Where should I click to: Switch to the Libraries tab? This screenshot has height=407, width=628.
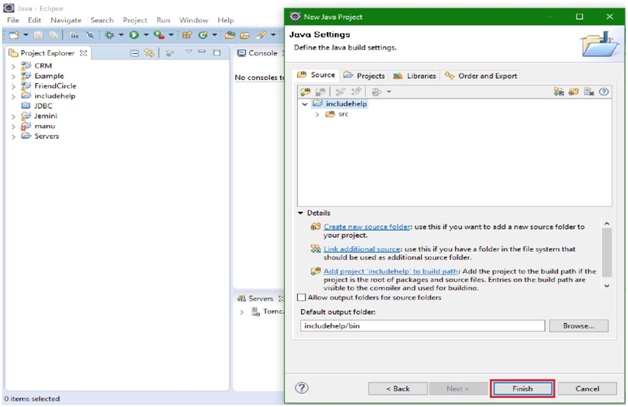point(414,76)
